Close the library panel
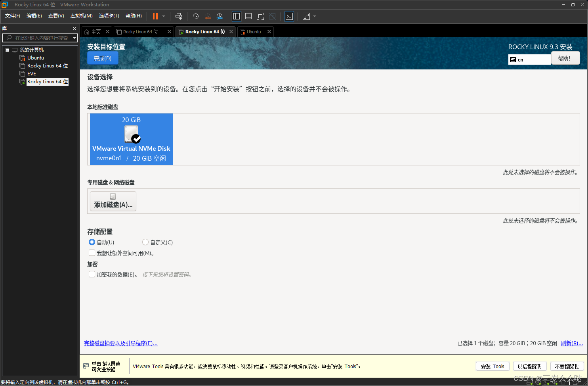The image size is (588, 386). coord(74,29)
